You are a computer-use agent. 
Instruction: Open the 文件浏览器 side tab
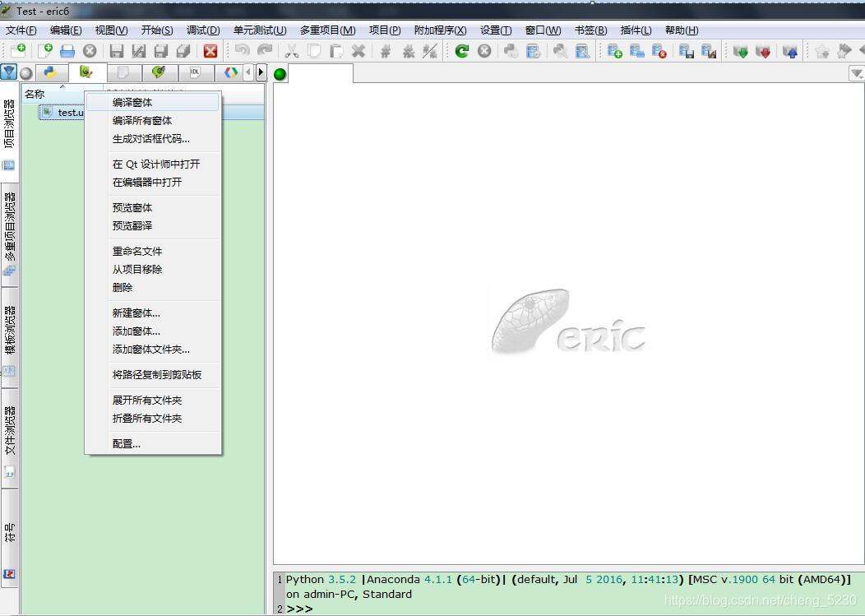tap(9, 438)
